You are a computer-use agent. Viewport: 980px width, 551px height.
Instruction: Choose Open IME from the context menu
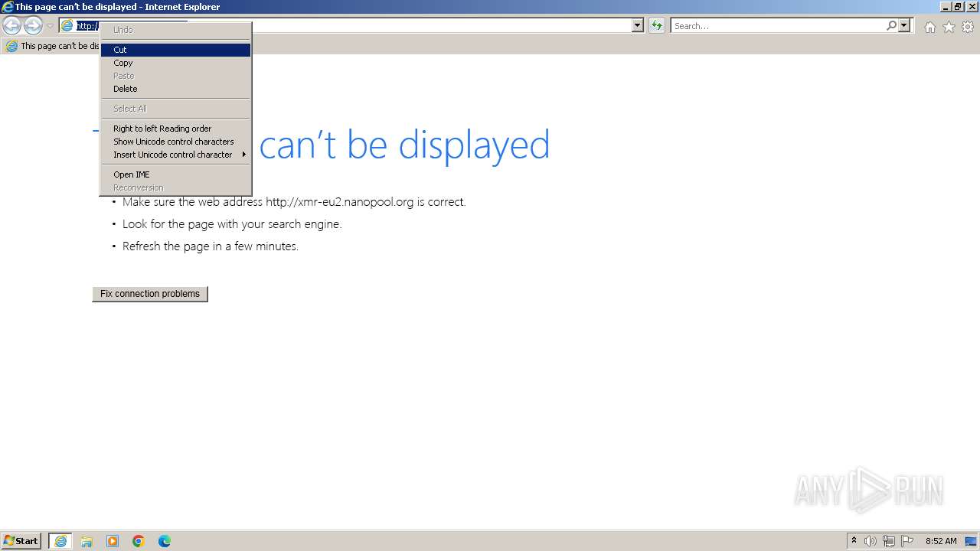tap(175, 174)
